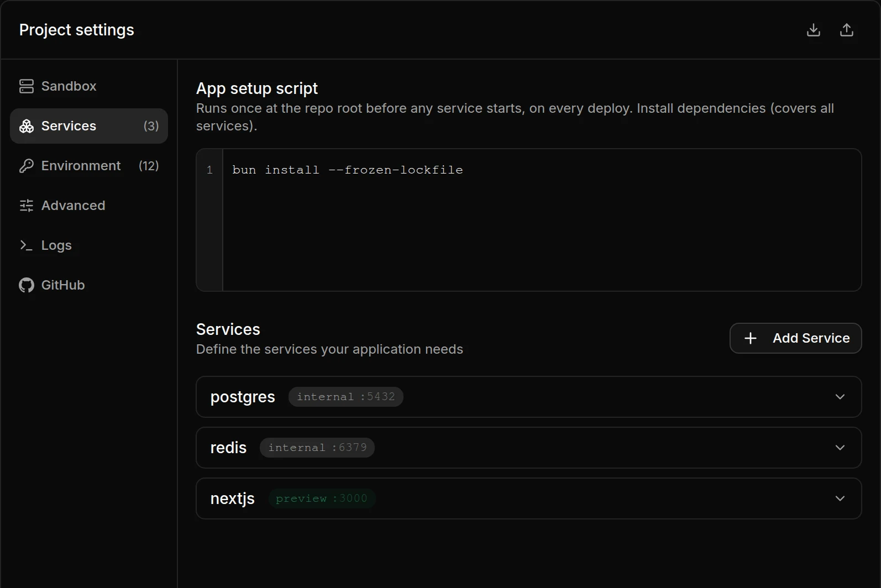881x588 pixels.
Task: Click the Services cubes icon
Action: (27, 126)
